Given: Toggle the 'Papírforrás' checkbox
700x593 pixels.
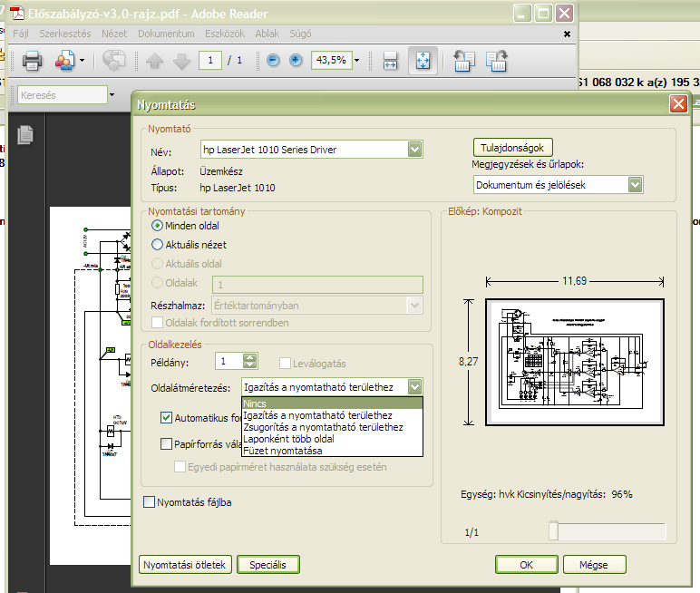Looking at the screenshot, I should pos(166,444).
